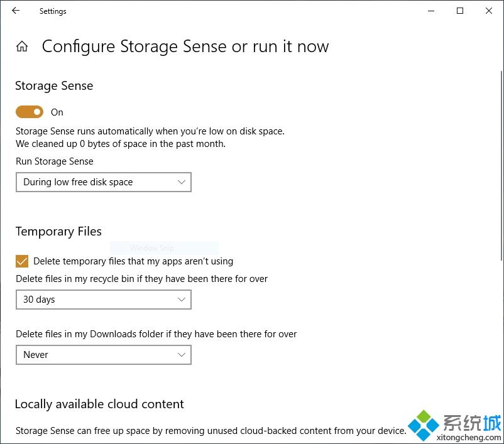The width and height of the screenshot is (504, 444).
Task: Minimize the Settings window
Action: (x=431, y=11)
